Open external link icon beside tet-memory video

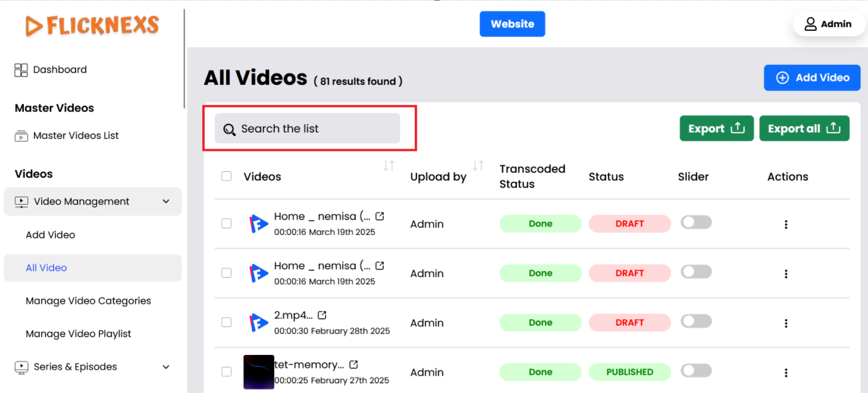(x=353, y=364)
